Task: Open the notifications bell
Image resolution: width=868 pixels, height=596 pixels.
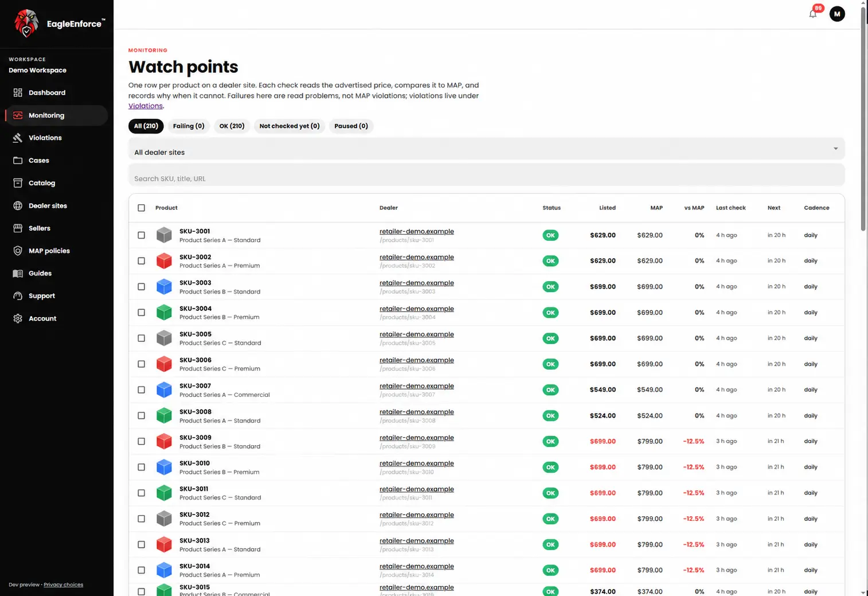Action: [x=813, y=14]
